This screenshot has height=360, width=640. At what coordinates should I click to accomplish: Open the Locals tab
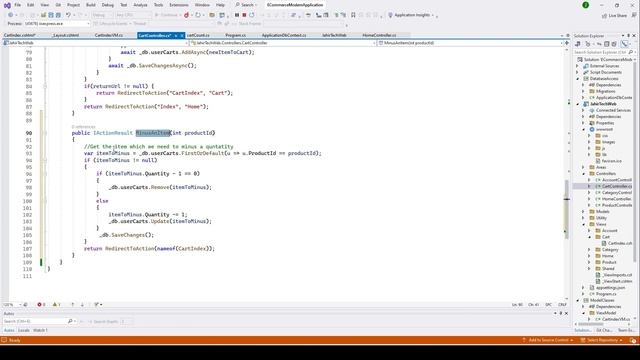pyautogui.click(x=24, y=330)
